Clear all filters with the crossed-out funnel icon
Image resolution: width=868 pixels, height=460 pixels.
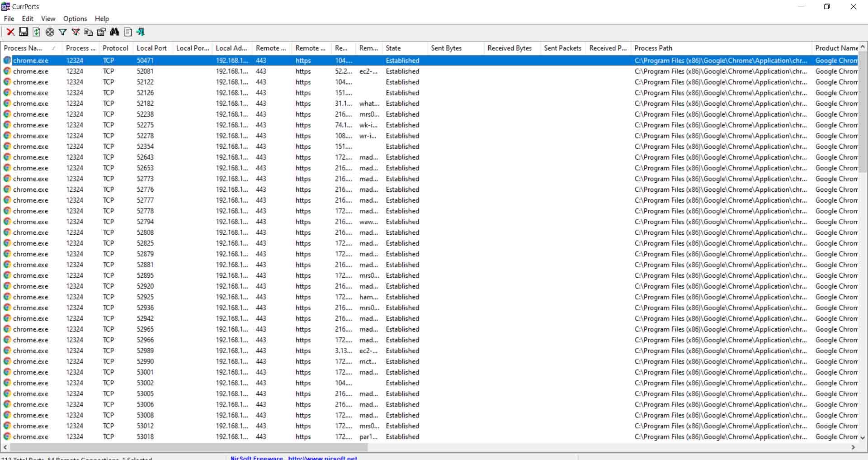(x=75, y=32)
